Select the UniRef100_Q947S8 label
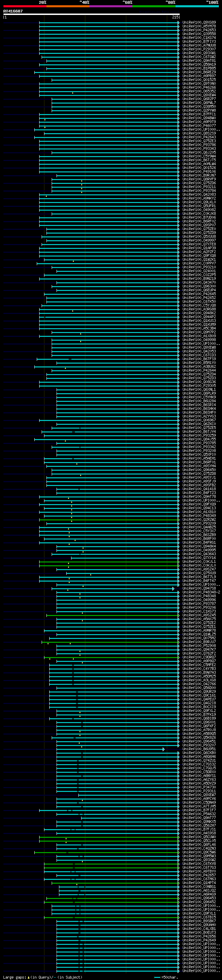The width and height of the screenshot is (222, 980). [x=199, y=589]
